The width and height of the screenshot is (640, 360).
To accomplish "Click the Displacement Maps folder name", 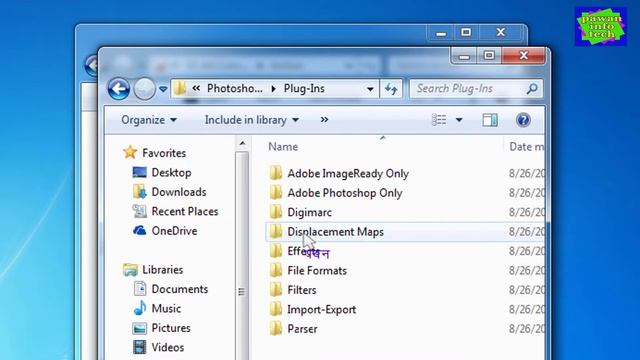I will pos(336,231).
